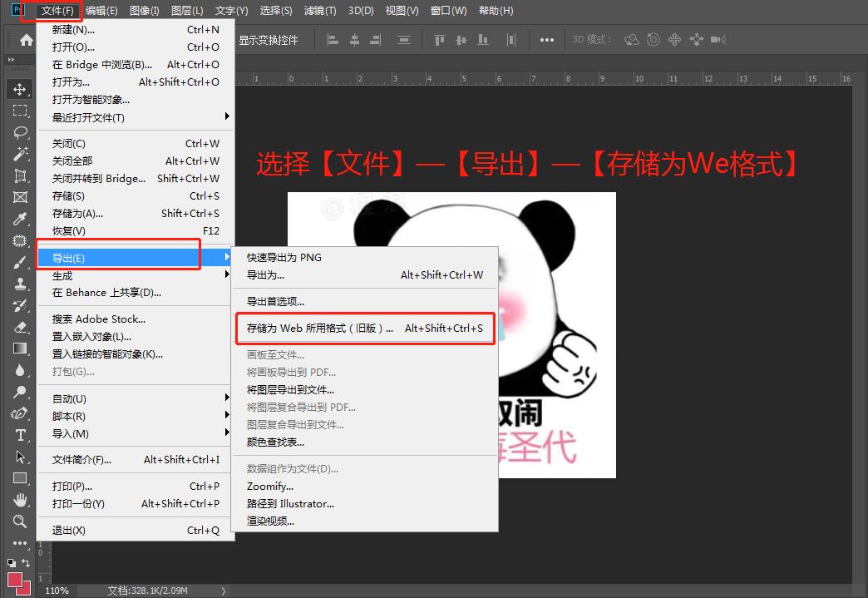Select the Move tool in toolbar

point(20,89)
